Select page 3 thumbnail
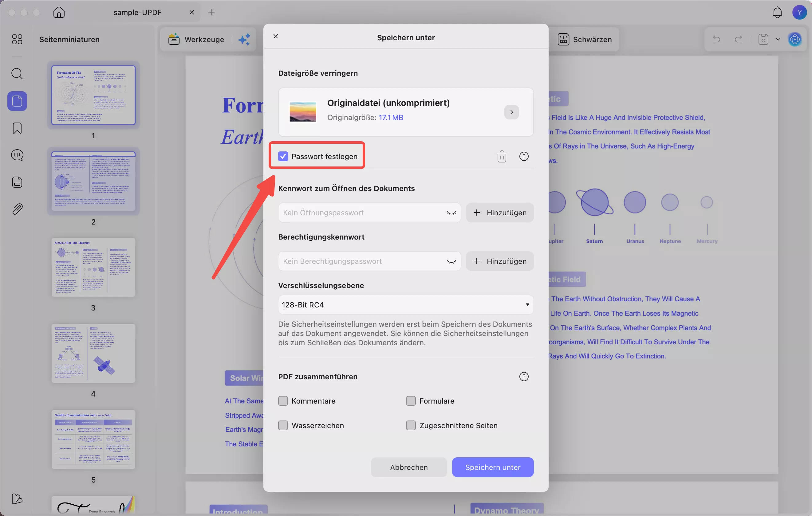The image size is (812, 516). [93, 268]
